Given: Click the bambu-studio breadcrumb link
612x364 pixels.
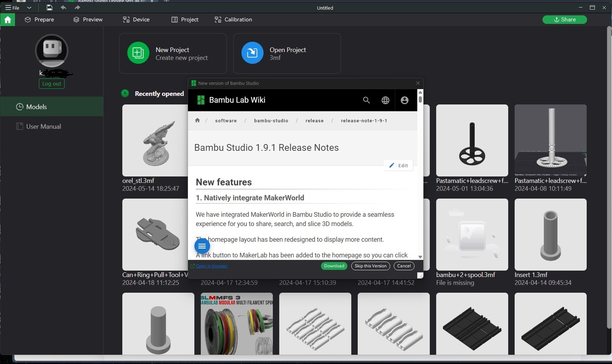Looking at the screenshot, I should [271, 121].
